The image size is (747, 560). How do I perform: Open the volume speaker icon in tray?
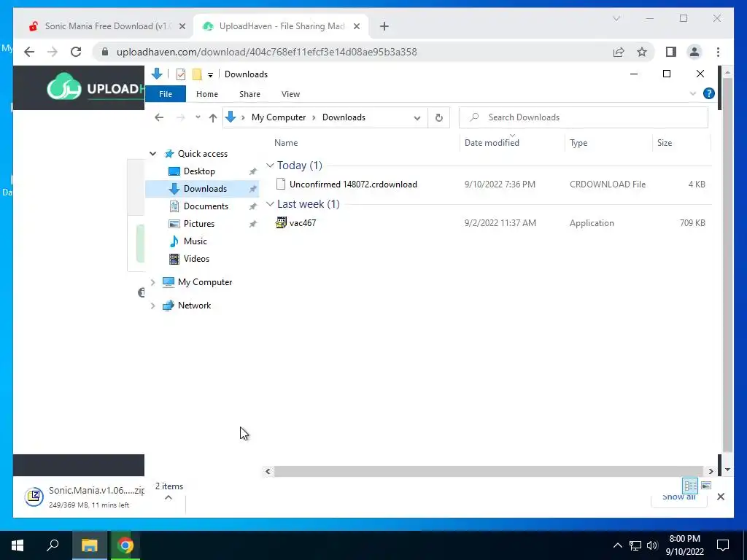click(652, 545)
